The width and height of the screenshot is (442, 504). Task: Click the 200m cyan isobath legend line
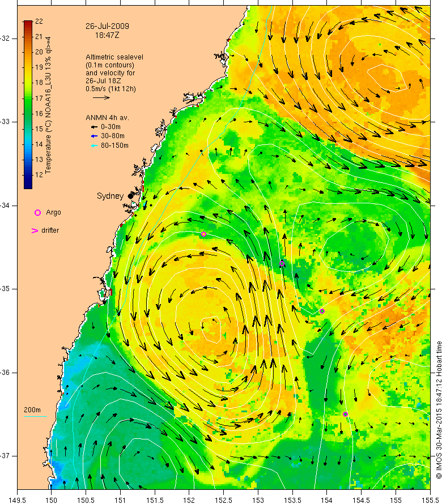[x=35, y=417]
